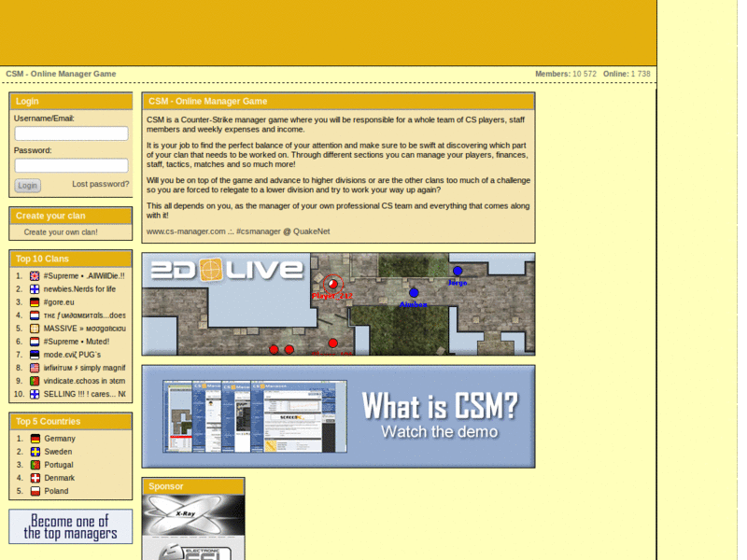Click the Sweden flag icon

35,452
